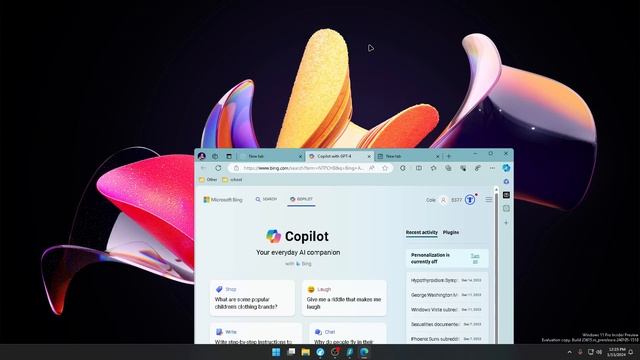Select the Recent activity tab
This screenshot has width=640, height=360.
(x=422, y=232)
